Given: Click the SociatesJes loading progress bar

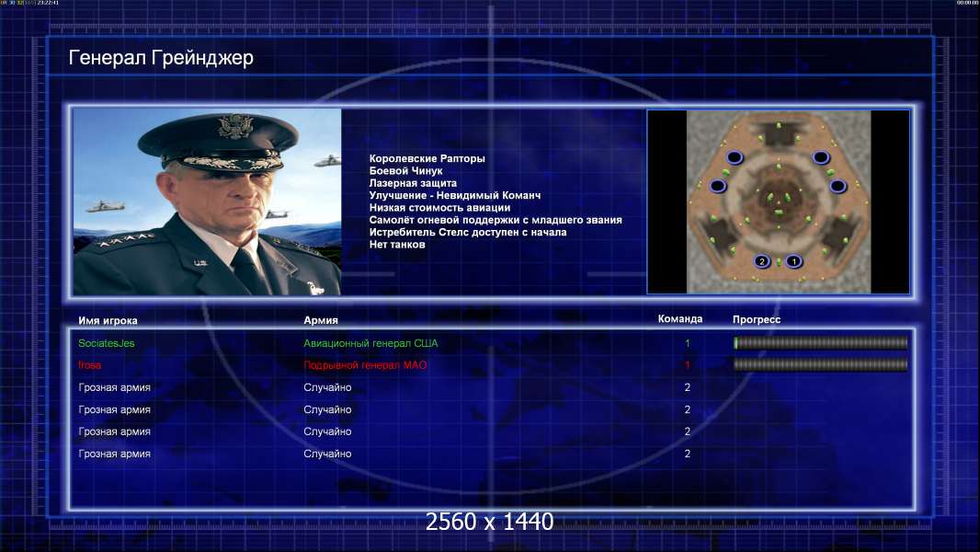Looking at the screenshot, I should [821, 342].
